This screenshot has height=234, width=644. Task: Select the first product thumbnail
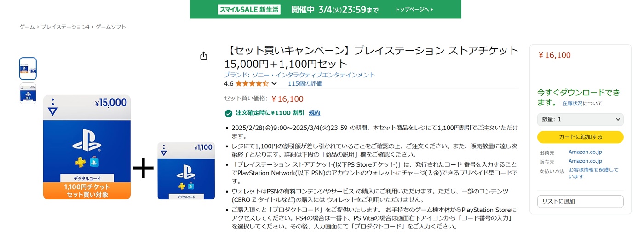pyautogui.click(x=28, y=69)
